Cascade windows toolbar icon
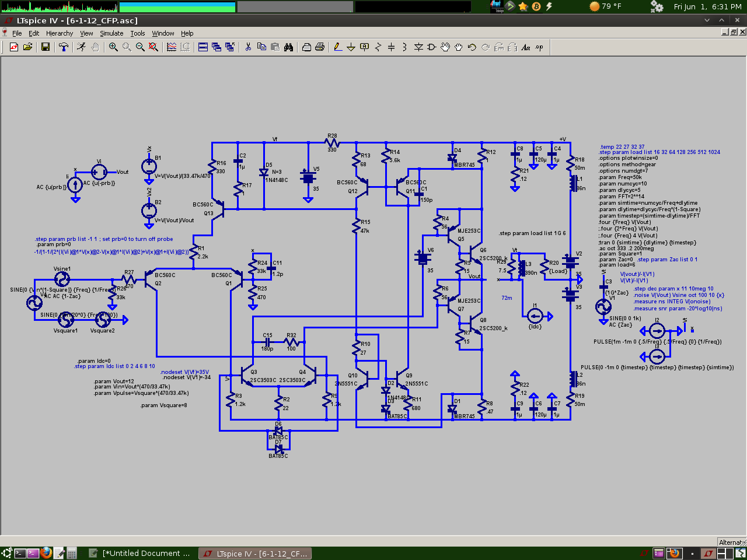The height and width of the screenshot is (560, 747). 217,47
